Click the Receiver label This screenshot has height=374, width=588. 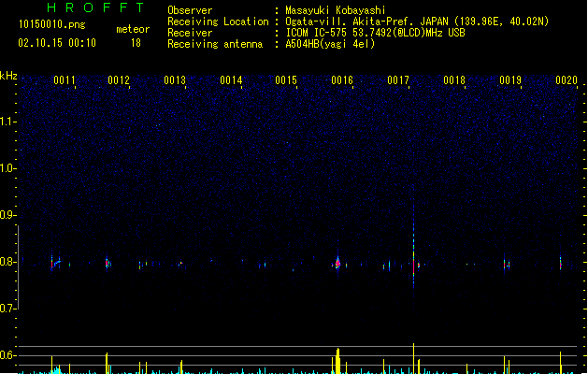(x=190, y=33)
